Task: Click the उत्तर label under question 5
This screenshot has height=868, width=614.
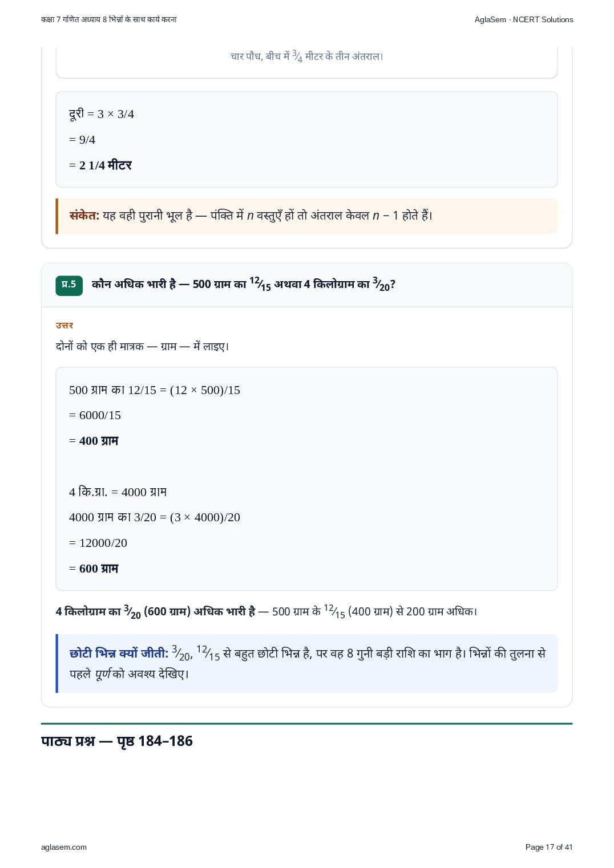Action: (64, 325)
